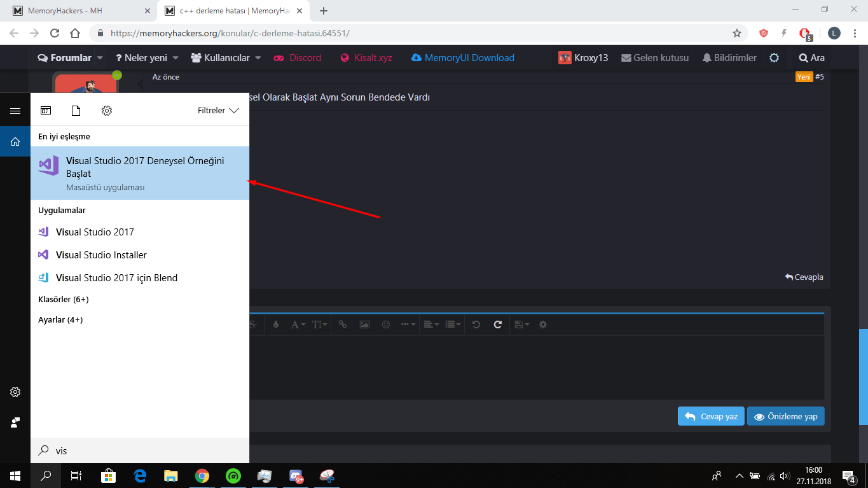Open the red shield extension
This screenshot has height=488, width=868.
coord(764,33)
